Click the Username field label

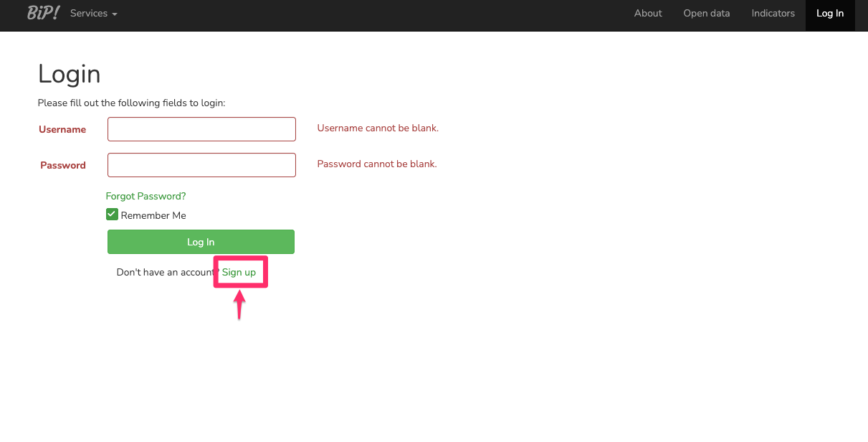point(62,130)
